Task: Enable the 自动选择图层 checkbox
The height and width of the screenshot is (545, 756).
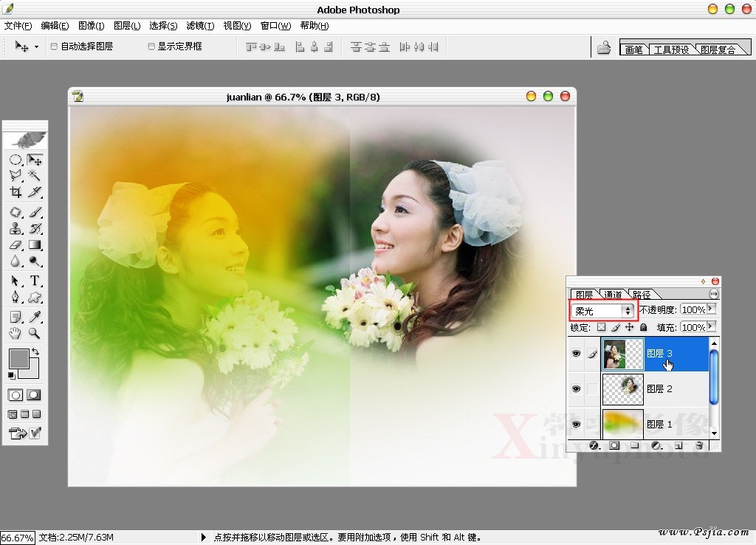Action: click(54, 47)
